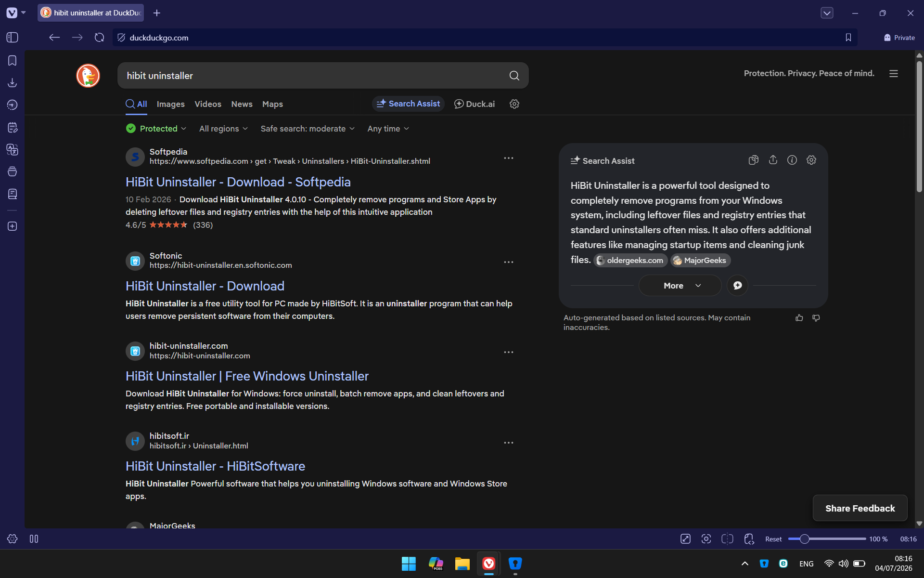Screen dimensions: 924x578
Task: Open HiBit Uninstaller - Download - Softpedia link
Action: [238, 182]
